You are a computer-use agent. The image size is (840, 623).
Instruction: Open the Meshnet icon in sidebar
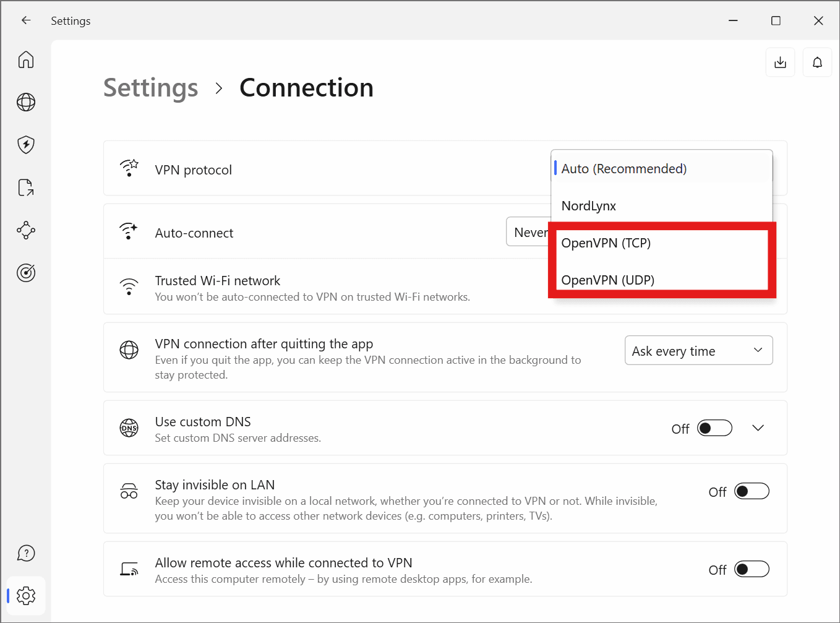tap(25, 230)
